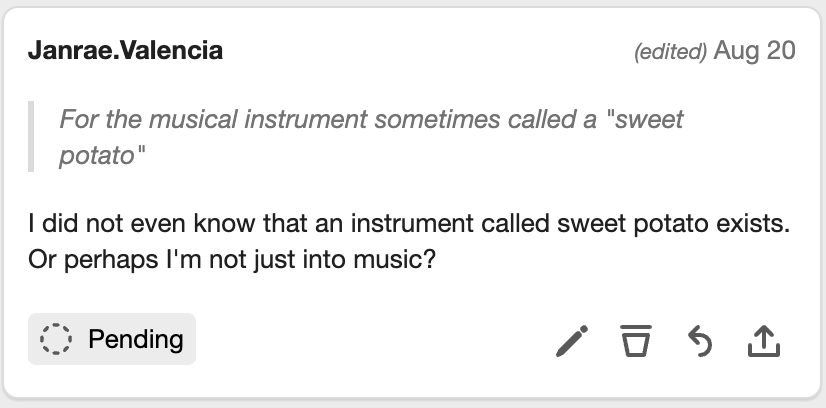Click the "Pending" text label
This screenshot has height=408, width=826.
(136, 339)
